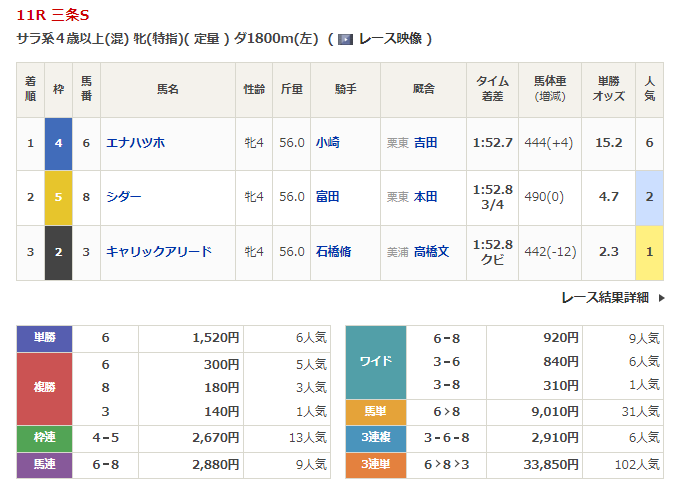Click the blue frame number 4 box
This screenshot has height=487, width=680.
tap(58, 143)
